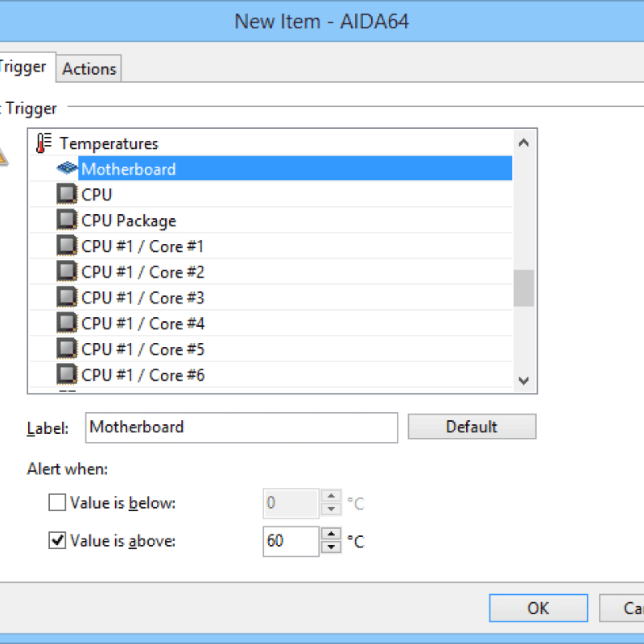
Task: Decrease the 60 °C value with down arrow
Action: click(x=331, y=547)
